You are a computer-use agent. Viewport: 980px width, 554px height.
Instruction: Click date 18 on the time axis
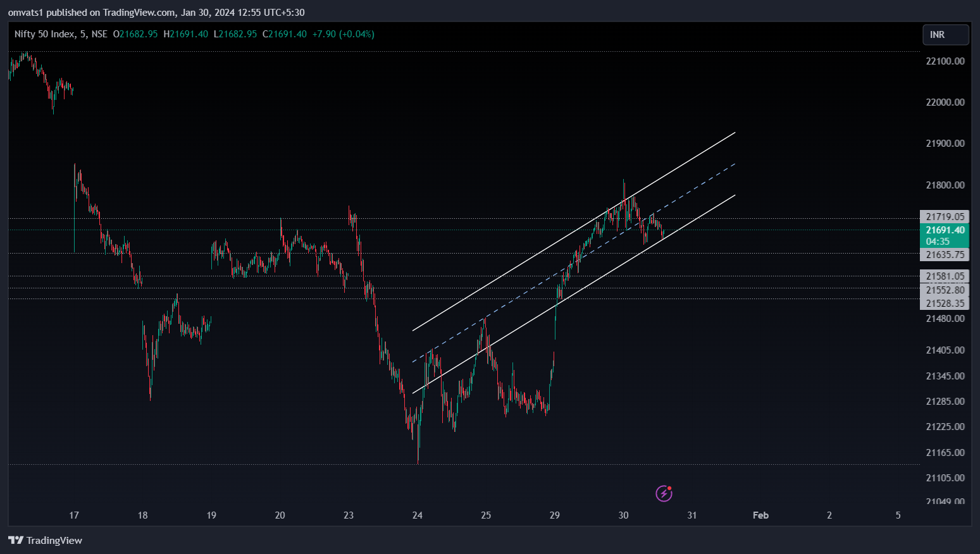point(142,515)
